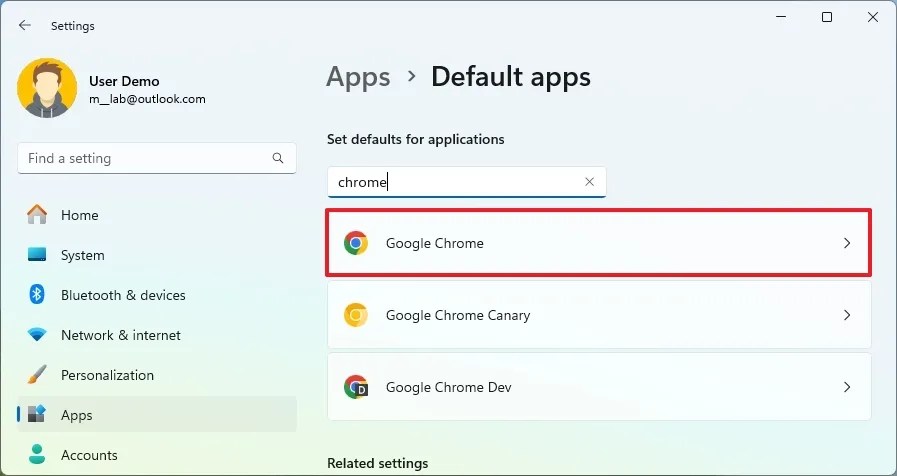
Task: Click the Bluetooth icon in sidebar
Action: point(37,295)
